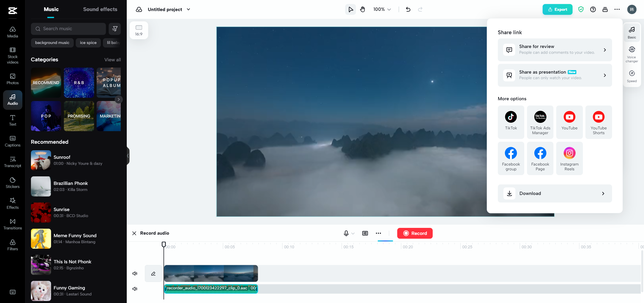Screen dimensions: 644x303
Task: Open the Transcript panel
Action: tap(12, 162)
